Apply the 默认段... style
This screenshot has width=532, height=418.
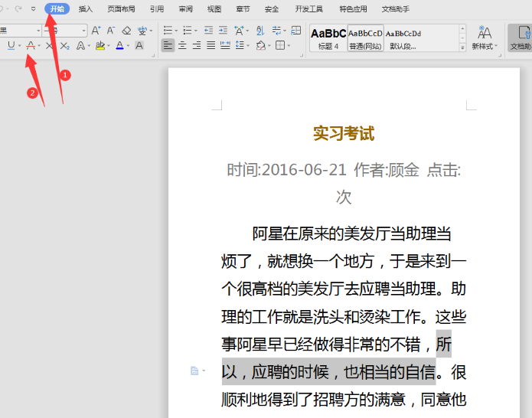(x=403, y=38)
